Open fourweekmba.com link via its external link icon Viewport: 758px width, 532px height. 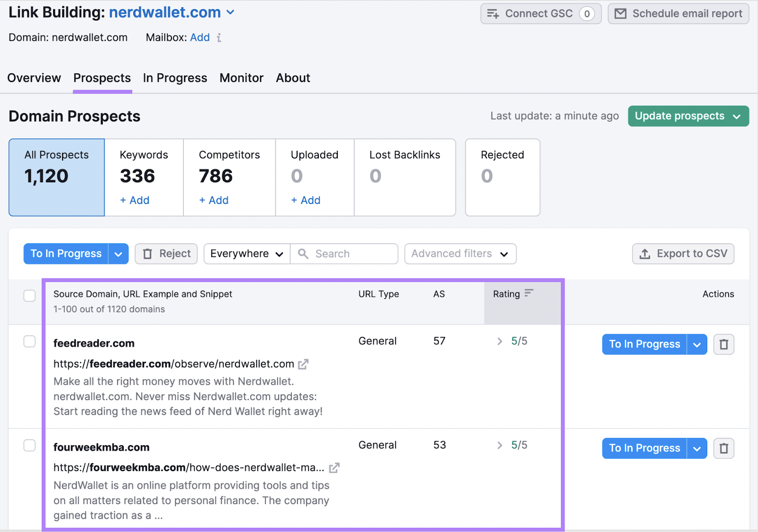click(334, 468)
